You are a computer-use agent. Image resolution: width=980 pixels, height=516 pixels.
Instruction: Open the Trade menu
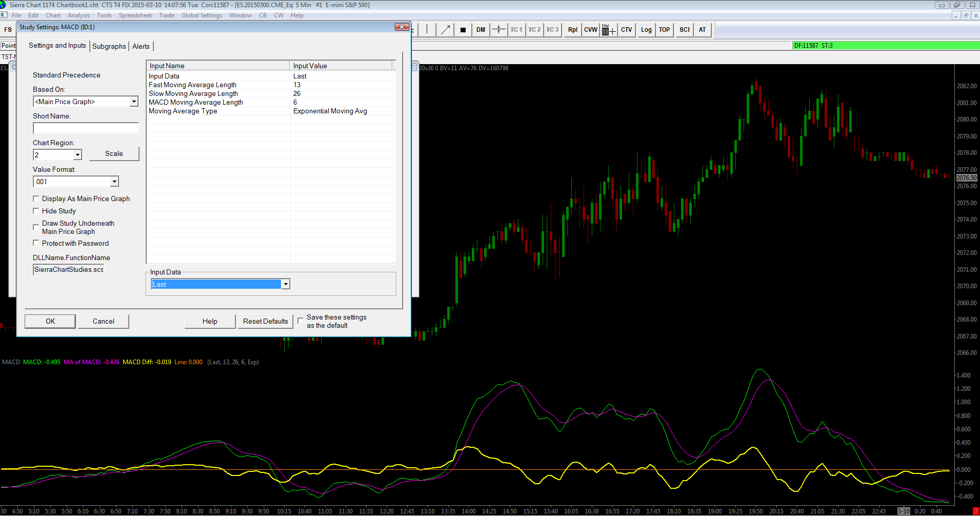[167, 15]
